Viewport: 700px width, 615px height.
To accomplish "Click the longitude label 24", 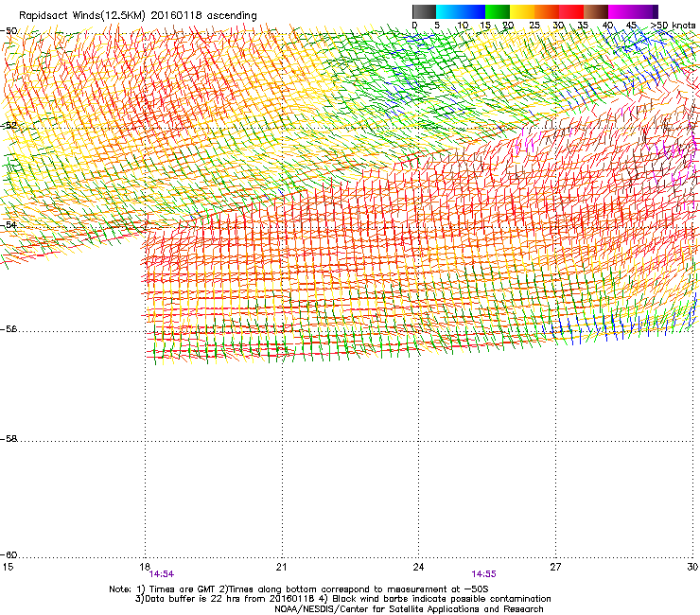I will [418, 567].
